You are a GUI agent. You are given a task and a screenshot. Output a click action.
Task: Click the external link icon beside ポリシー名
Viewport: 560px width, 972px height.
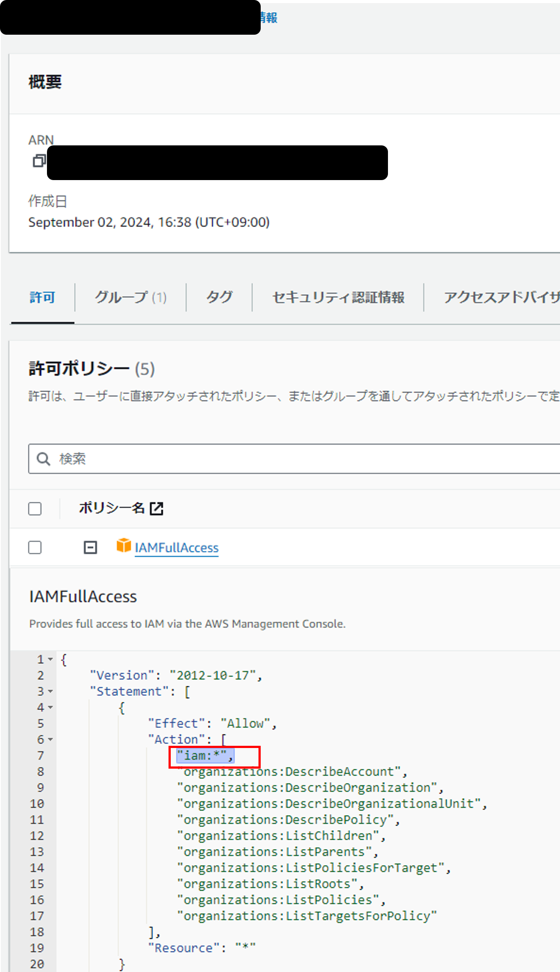coord(157,509)
